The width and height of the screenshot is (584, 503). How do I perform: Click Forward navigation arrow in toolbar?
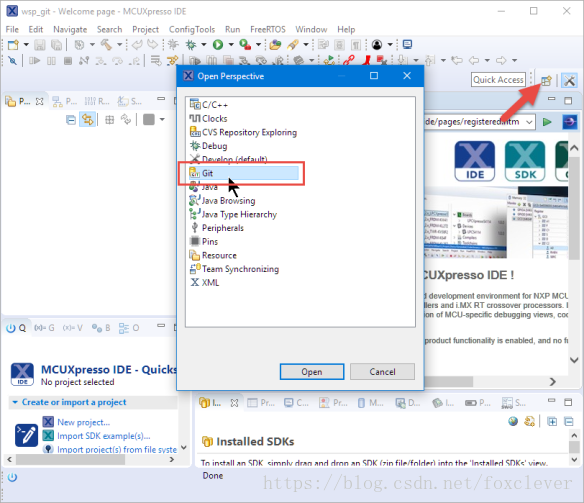(501, 60)
